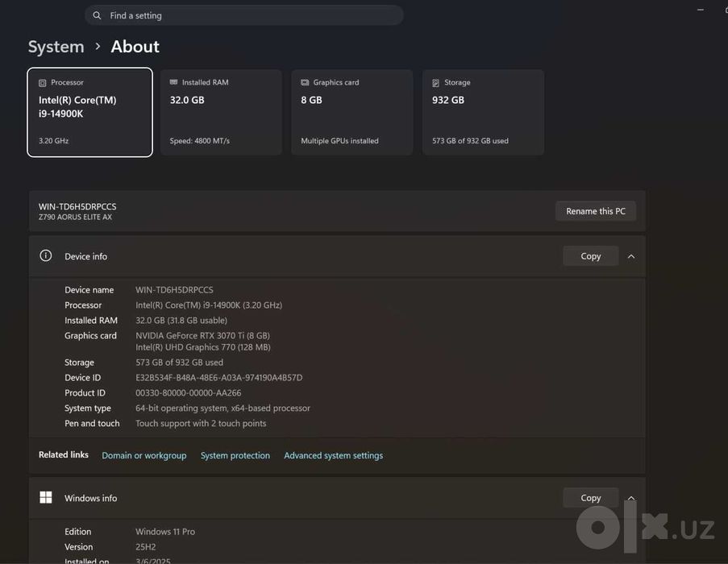Click the About page title
This screenshot has width=728, height=564.
[x=135, y=47]
